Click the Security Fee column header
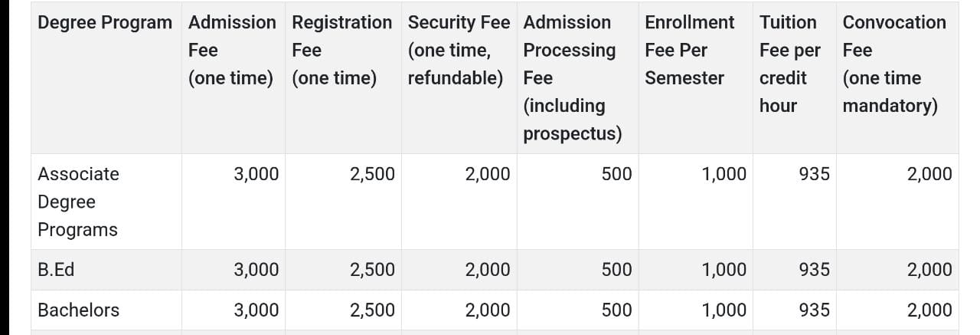The width and height of the screenshot is (980, 335). pos(458,51)
